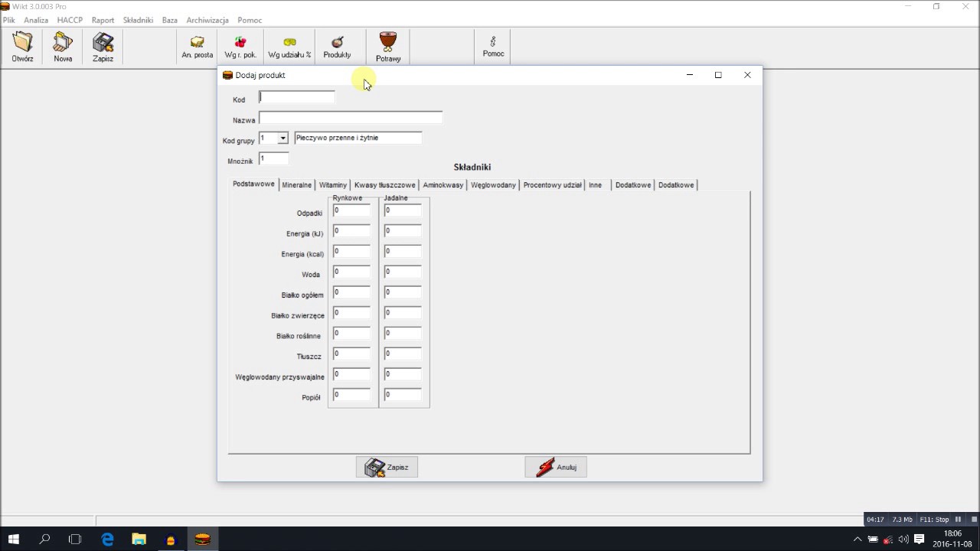This screenshot has height=551, width=980.
Task: Open the Kwasy tłuszczowe tab
Action: point(385,185)
